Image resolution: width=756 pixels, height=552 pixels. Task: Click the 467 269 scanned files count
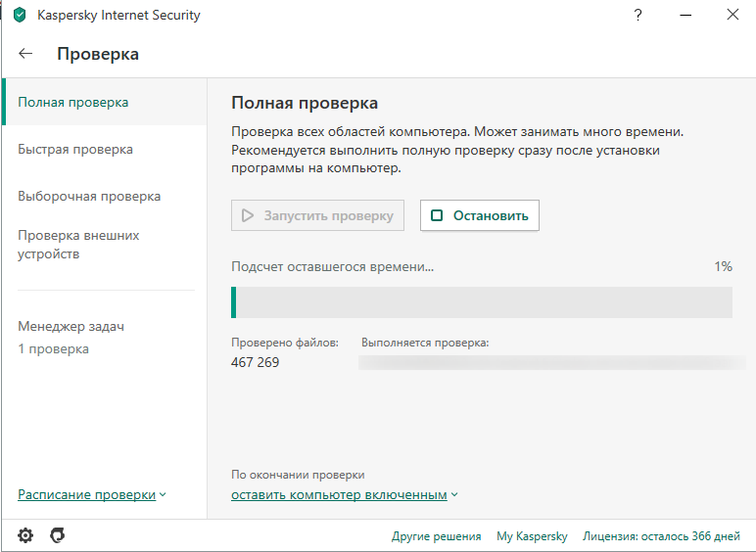(255, 362)
